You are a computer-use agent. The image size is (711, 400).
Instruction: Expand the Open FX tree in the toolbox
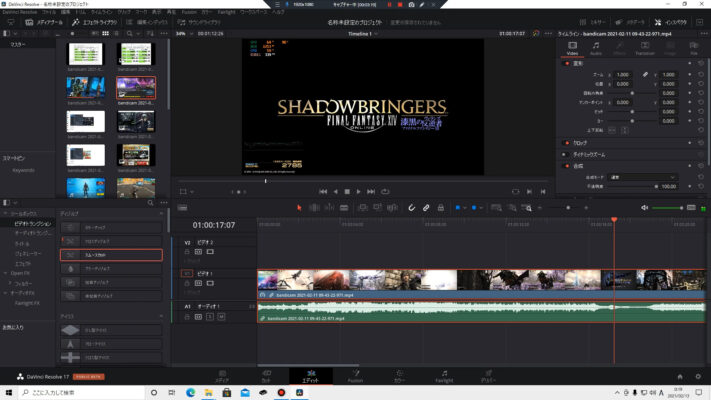pos(6,271)
